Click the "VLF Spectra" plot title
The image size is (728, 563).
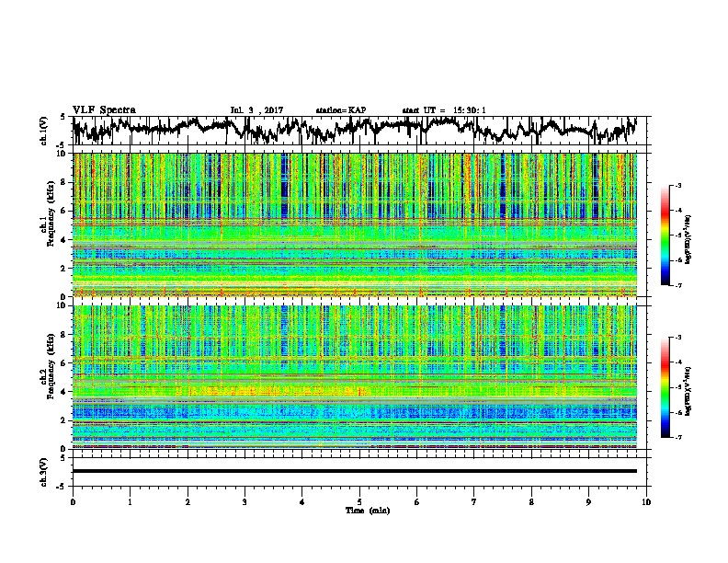(x=104, y=109)
